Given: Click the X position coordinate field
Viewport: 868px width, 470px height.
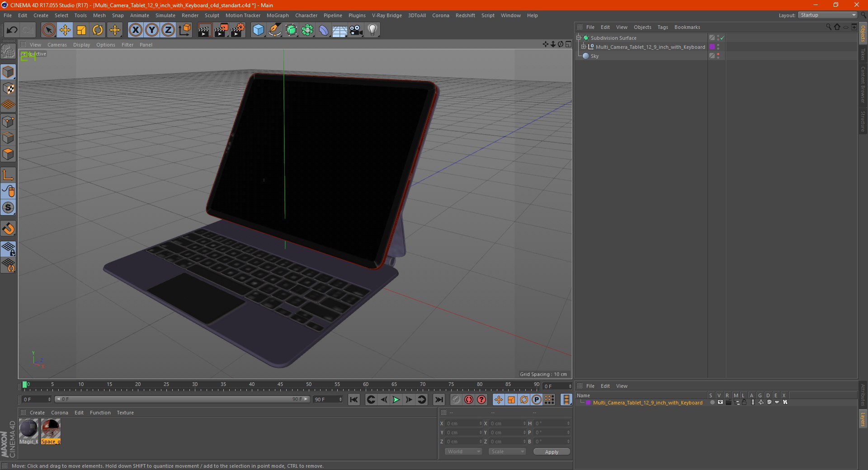Looking at the screenshot, I should click(x=463, y=423).
